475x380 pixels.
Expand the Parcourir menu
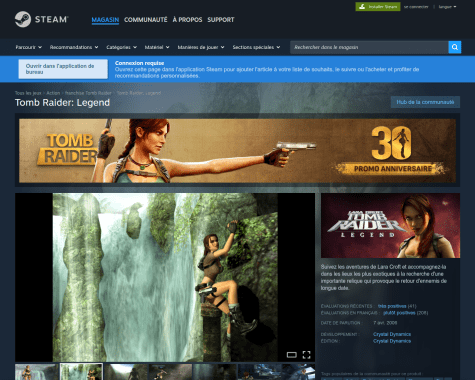29,47
